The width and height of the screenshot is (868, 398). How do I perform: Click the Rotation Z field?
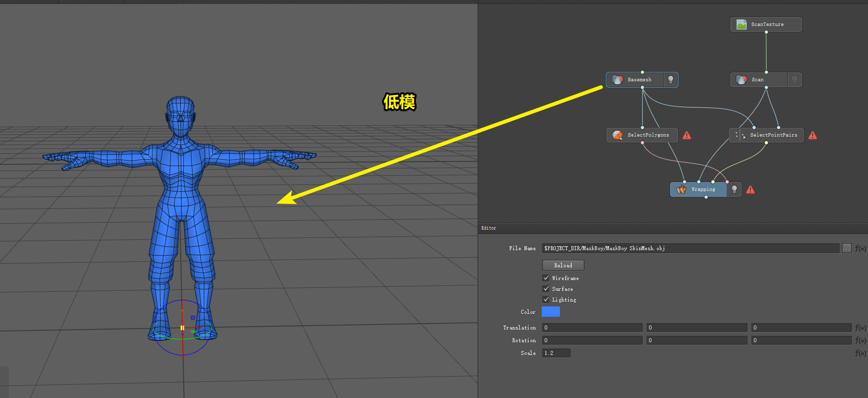pos(801,340)
